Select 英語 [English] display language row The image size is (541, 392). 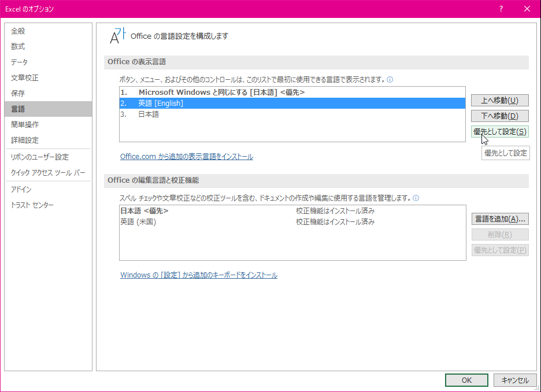(292, 103)
